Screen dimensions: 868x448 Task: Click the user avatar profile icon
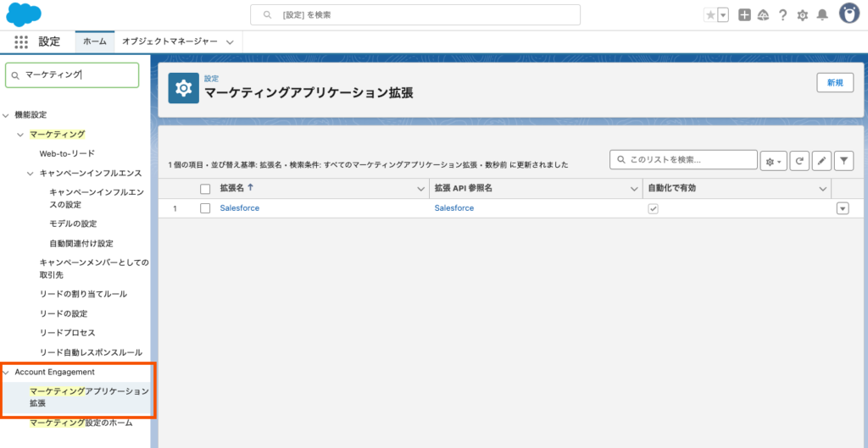point(849,14)
